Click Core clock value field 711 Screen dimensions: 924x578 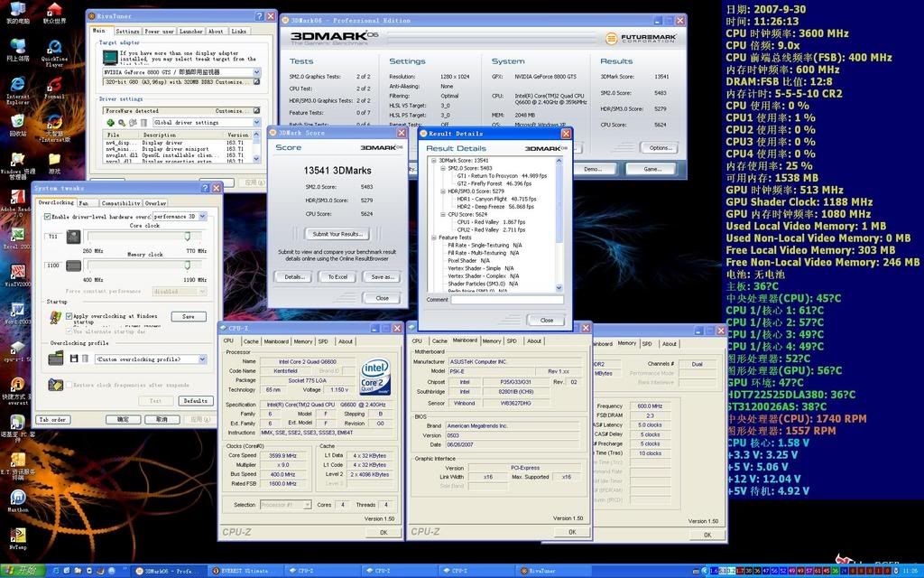53,237
